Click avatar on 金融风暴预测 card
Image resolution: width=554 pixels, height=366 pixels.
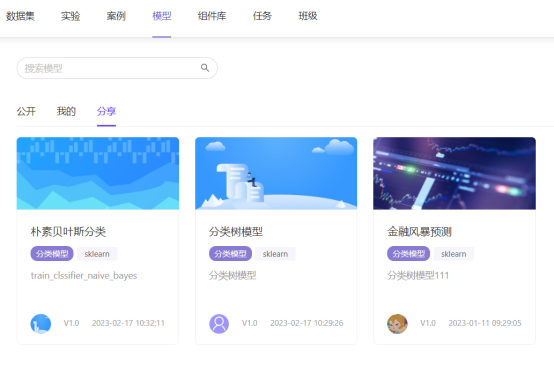(397, 324)
